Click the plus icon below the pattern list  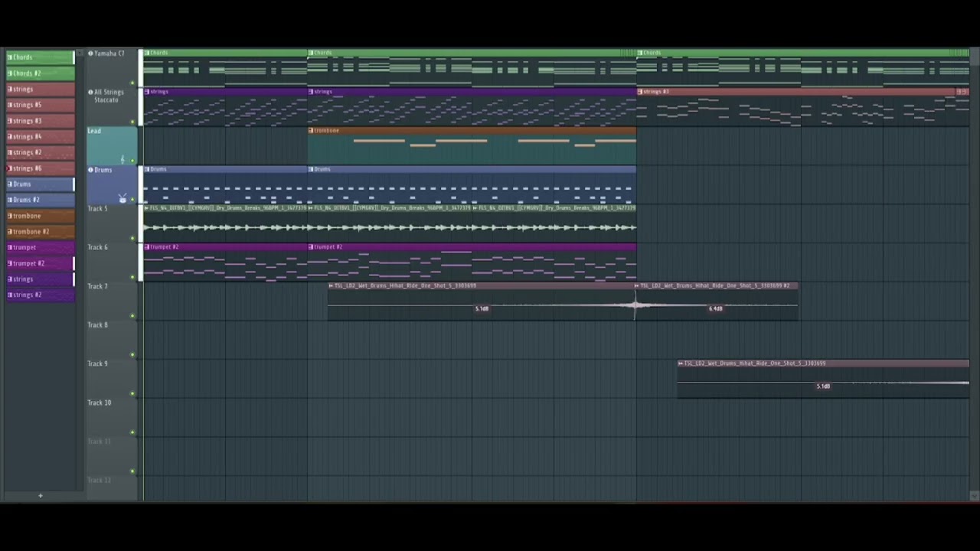pyautogui.click(x=41, y=496)
